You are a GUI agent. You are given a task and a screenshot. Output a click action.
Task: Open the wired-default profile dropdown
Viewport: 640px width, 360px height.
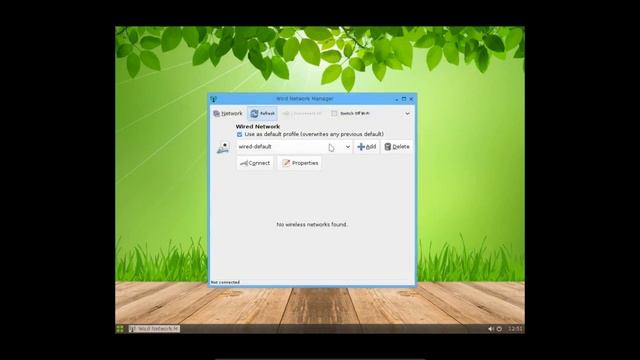click(294, 147)
